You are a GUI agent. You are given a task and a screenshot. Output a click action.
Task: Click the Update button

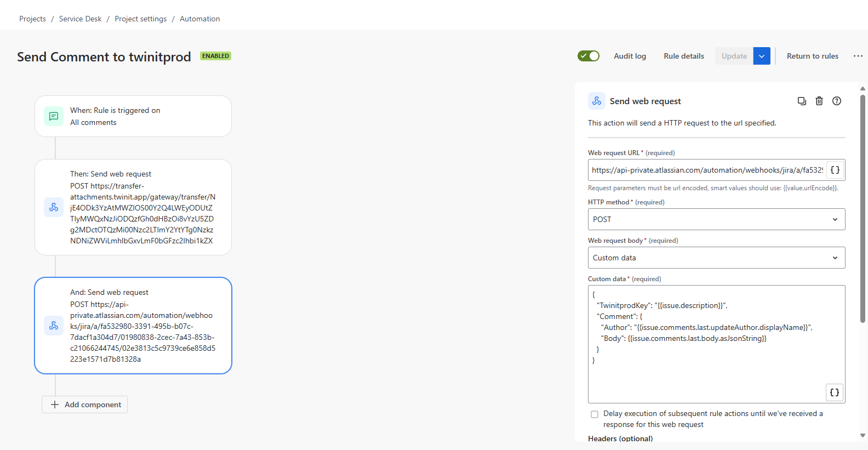734,56
